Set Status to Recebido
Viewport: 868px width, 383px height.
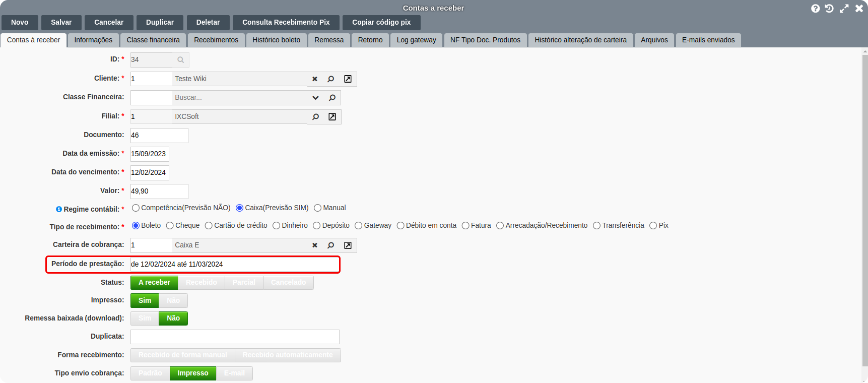(x=202, y=283)
